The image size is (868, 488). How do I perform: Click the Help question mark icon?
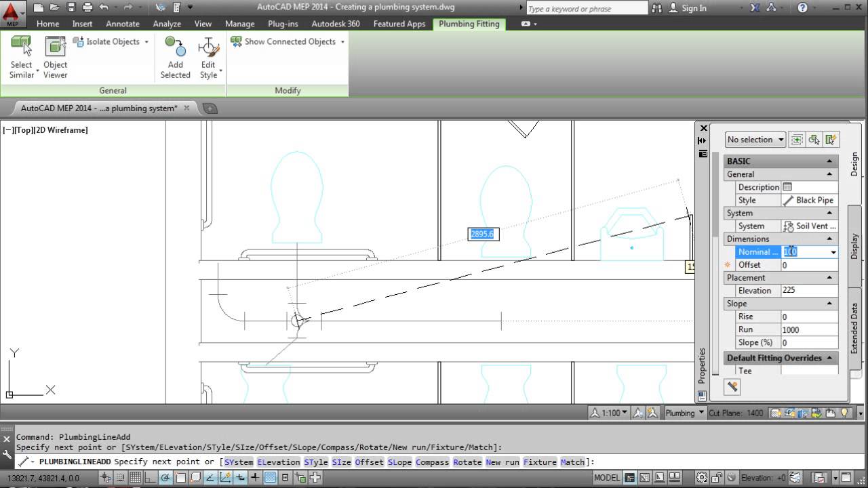coord(803,8)
